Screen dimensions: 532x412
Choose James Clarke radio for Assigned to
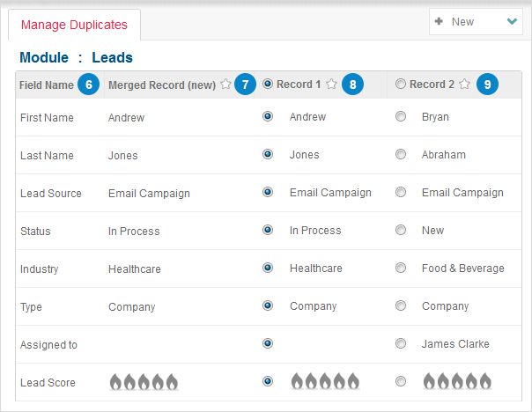pyautogui.click(x=401, y=343)
